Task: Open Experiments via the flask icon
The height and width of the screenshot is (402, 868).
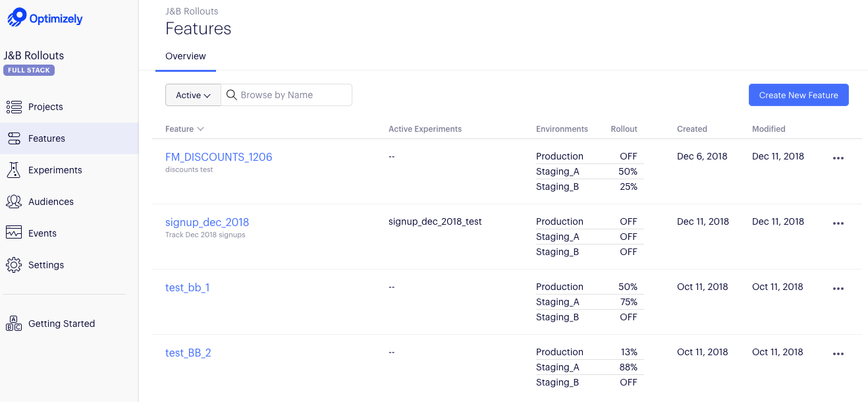Action: coord(14,170)
